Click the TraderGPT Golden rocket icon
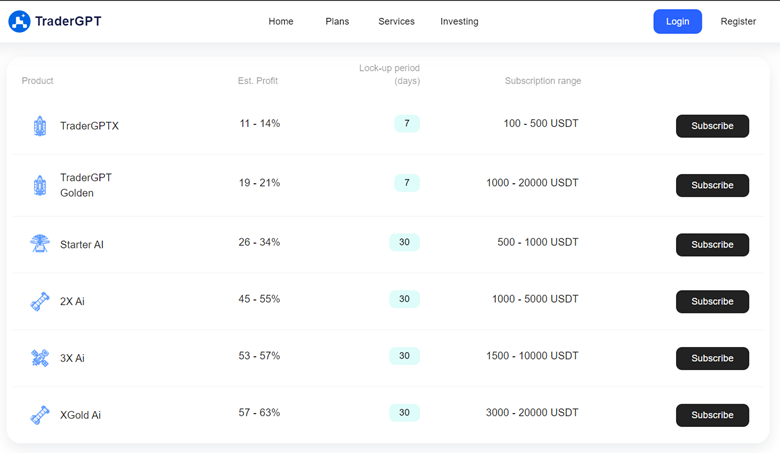Viewport: 780px width, 453px height. pyautogui.click(x=40, y=185)
